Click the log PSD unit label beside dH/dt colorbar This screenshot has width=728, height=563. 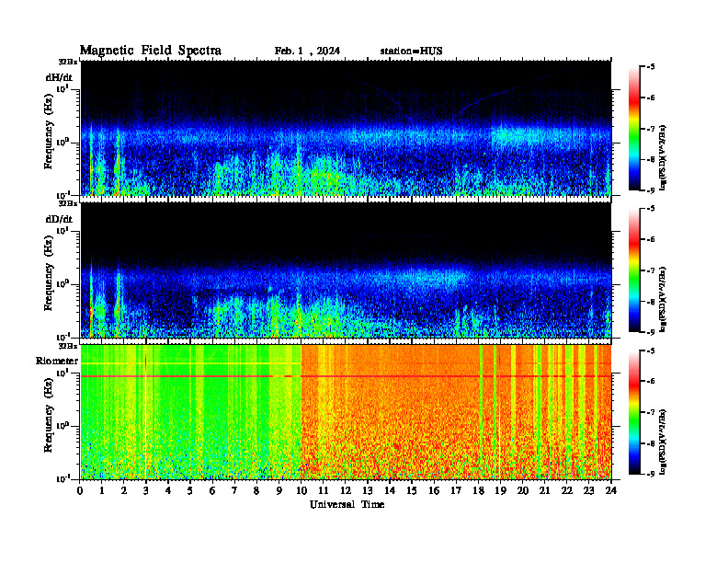[663, 156]
